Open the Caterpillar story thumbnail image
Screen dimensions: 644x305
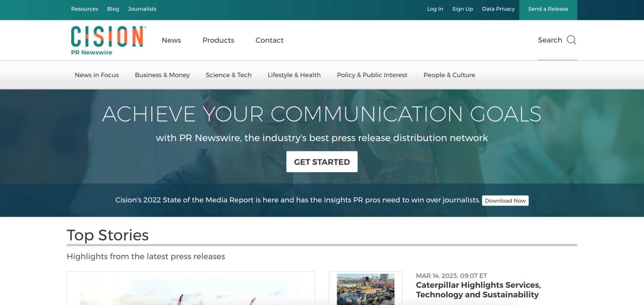click(x=365, y=289)
